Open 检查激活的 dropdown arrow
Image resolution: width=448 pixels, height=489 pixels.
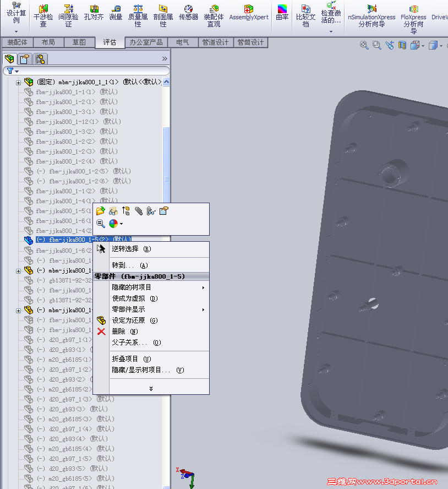(331, 31)
